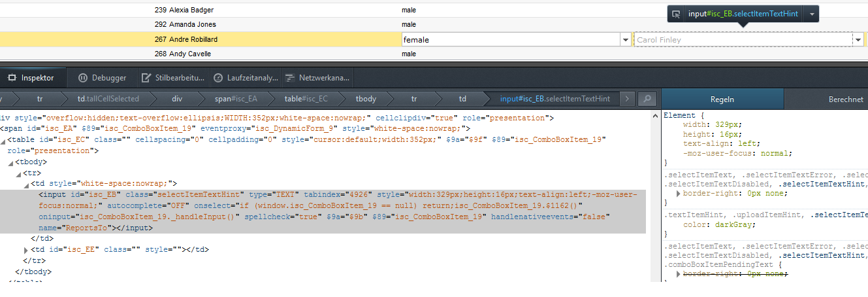868x297 pixels.
Task: Click the female gender text field
Action: (x=510, y=40)
